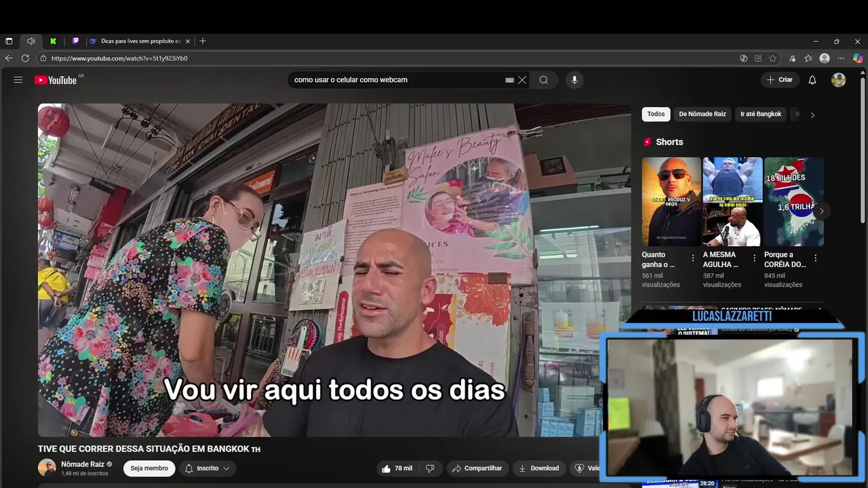
Task: Open the YouTube hamburger guide menu
Action: (x=18, y=80)
